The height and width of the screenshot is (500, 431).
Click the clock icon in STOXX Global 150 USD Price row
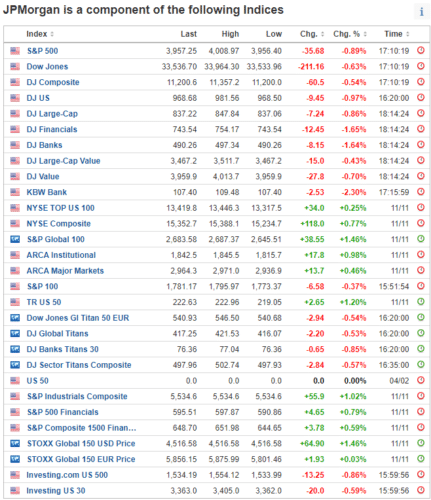coord(421,443)
